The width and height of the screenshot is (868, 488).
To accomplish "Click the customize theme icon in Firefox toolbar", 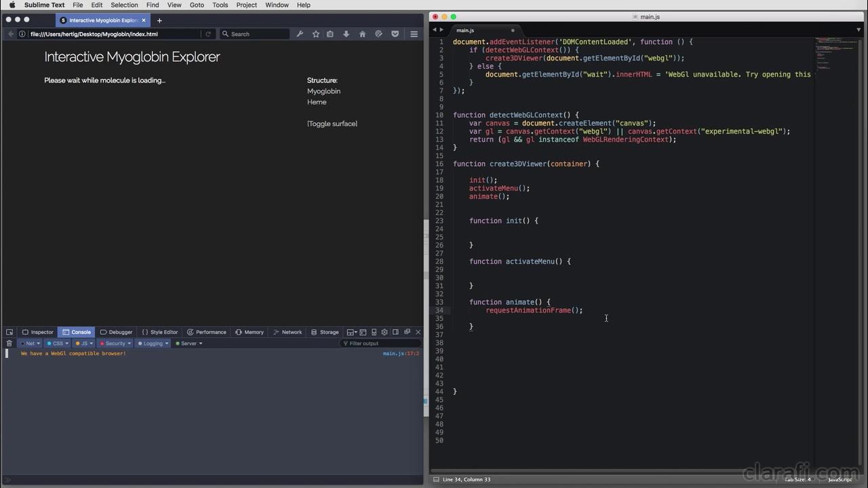I will point(378,34).
